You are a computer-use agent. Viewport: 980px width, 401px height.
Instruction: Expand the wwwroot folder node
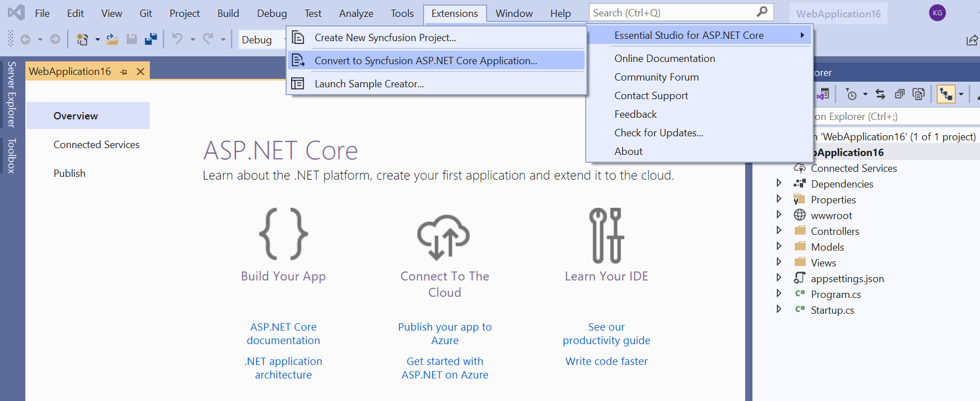point(779,215)
